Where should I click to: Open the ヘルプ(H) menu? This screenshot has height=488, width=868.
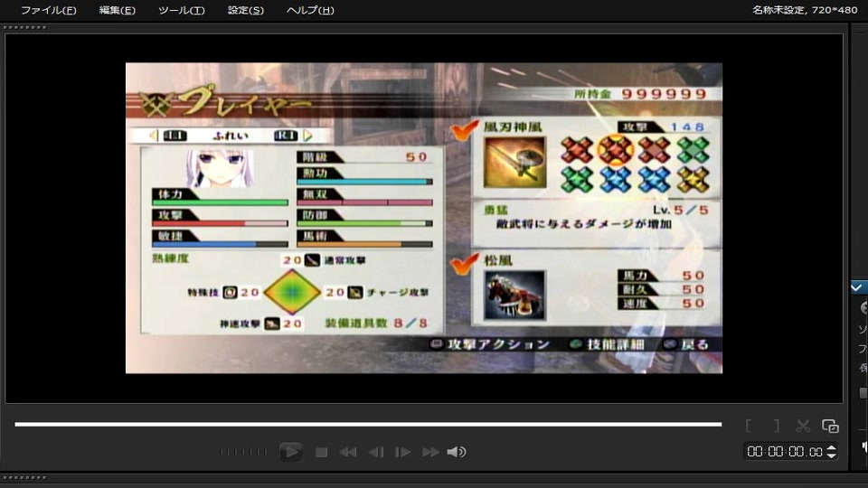point(309,10)
